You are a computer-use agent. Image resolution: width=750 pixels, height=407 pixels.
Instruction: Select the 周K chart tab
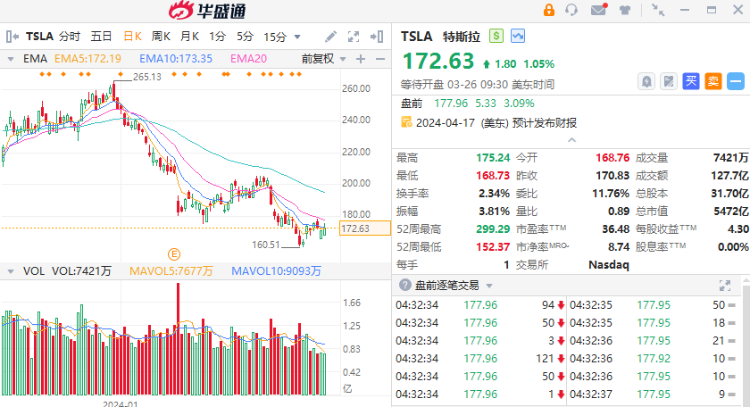point(161,36)
